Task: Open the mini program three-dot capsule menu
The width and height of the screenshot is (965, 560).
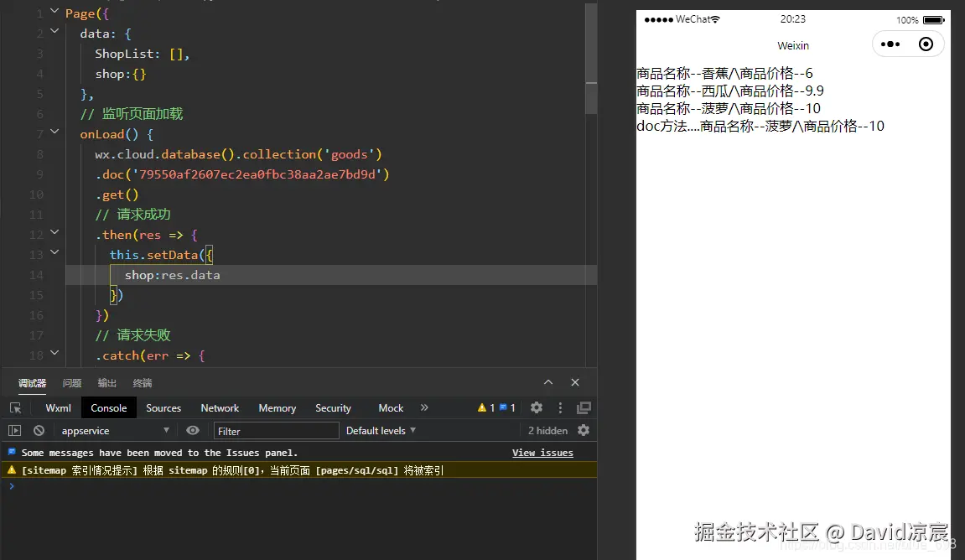Action: tap(890, 44)
